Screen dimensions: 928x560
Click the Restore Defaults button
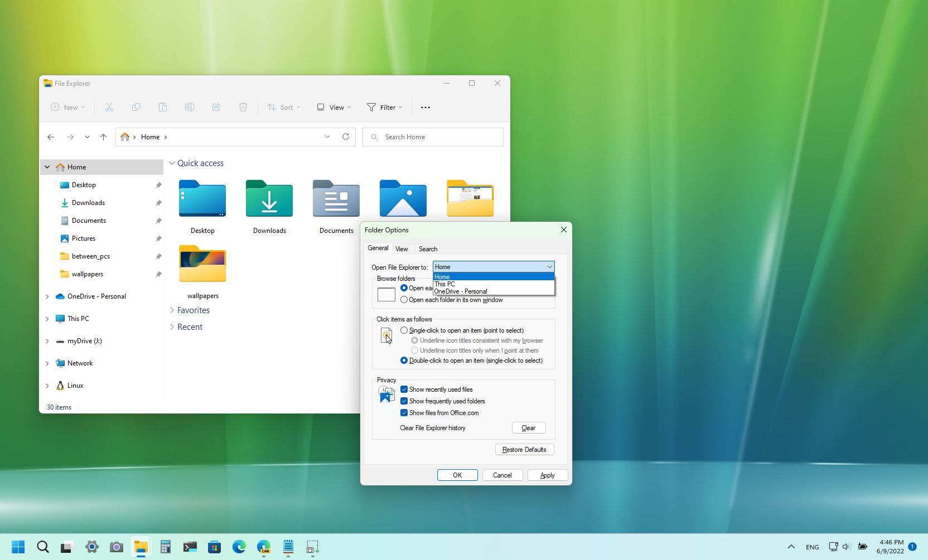[x=524, y=450]
